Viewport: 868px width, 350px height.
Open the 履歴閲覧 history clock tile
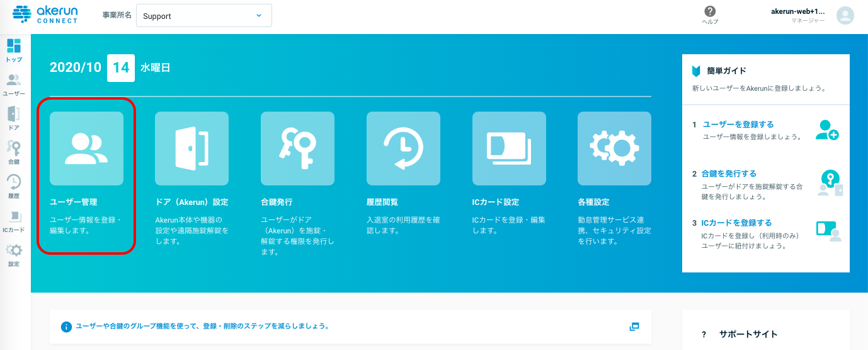point(403,149)
